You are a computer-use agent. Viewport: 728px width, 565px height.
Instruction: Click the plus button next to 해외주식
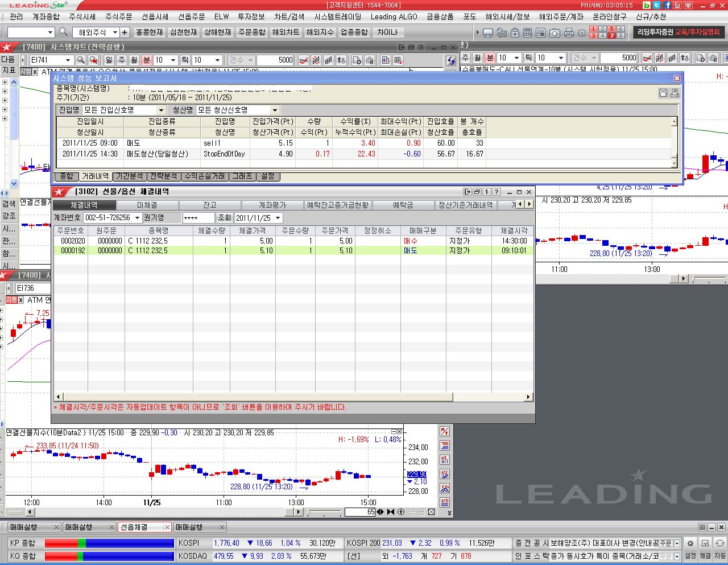(x=125, y=32)
